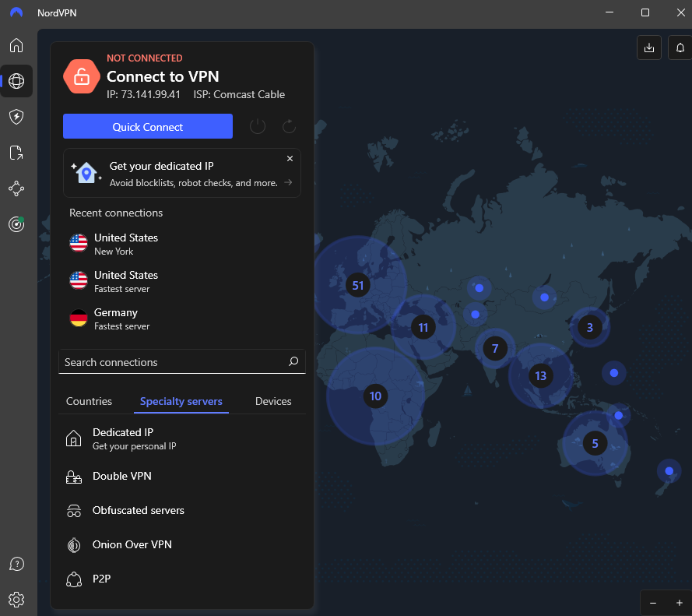The width and height of the screenshot is (692, 616).
Task: Switch to the Countries tab
Action: pos(89,401)
